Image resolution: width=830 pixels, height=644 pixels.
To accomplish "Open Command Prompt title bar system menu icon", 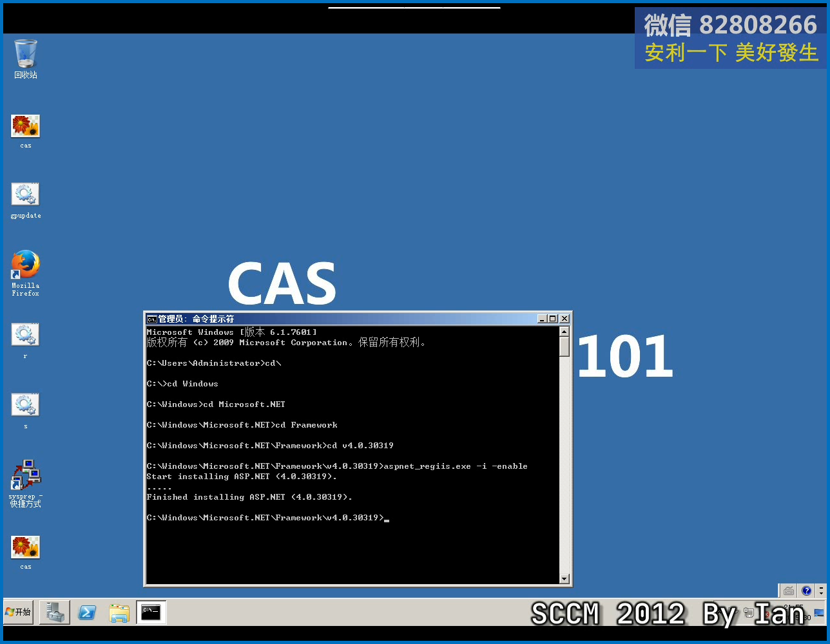I will (x=152, y=319).
